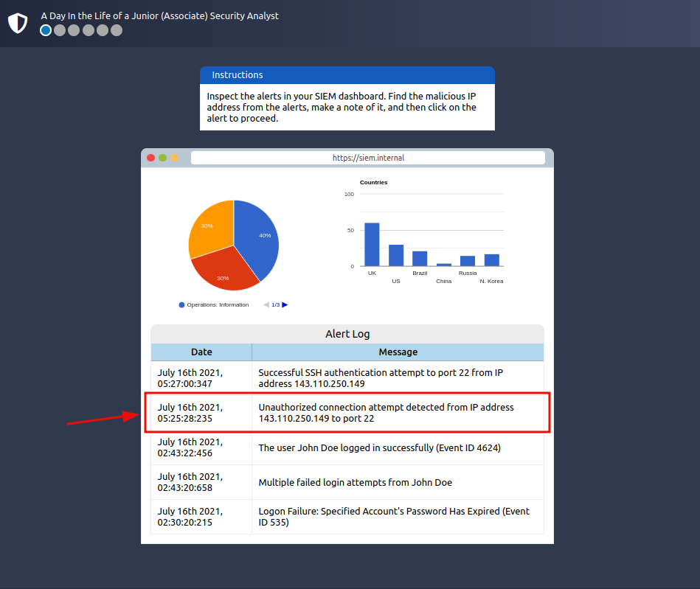This screenshot has width=700, height=589.
Task: Select the fourth progress step dot
Action: click(88, 30)
